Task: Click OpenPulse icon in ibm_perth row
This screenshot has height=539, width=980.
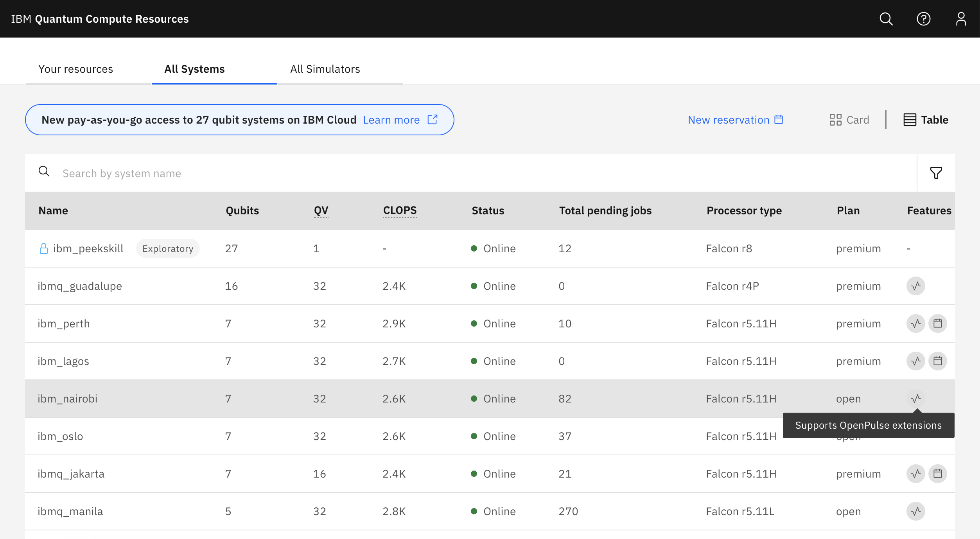Action: pos(916,323)
